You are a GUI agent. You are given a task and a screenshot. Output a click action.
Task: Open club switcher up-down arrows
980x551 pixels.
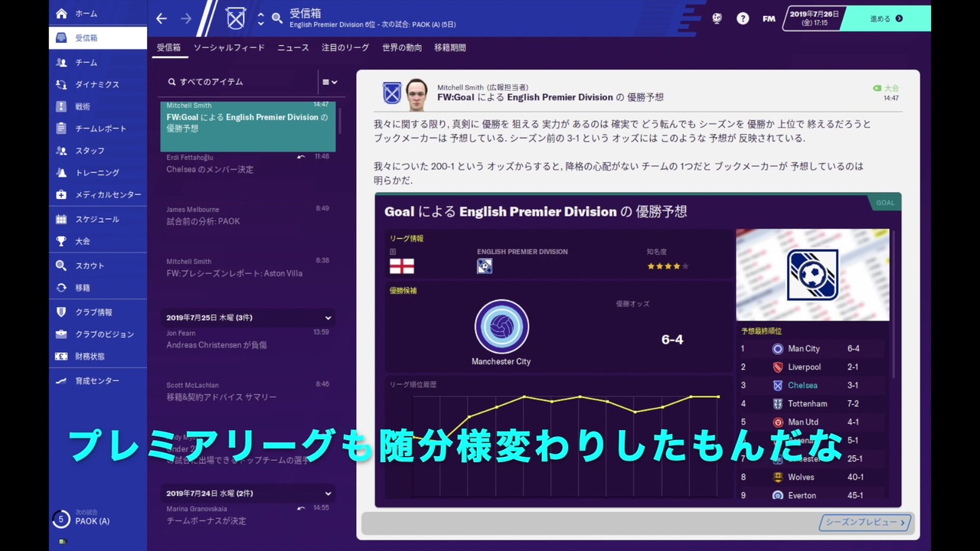click(x=260, y=18)
